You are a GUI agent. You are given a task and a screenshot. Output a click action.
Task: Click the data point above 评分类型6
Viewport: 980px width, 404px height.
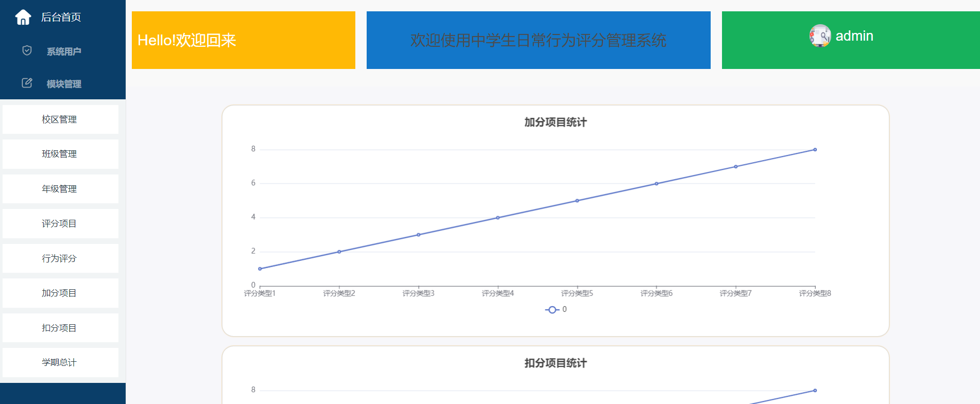657,184
